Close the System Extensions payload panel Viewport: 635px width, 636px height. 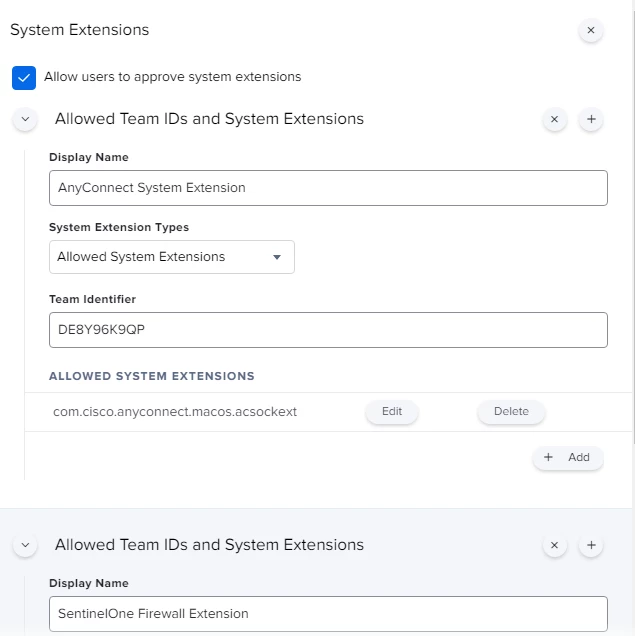point(591,30)
